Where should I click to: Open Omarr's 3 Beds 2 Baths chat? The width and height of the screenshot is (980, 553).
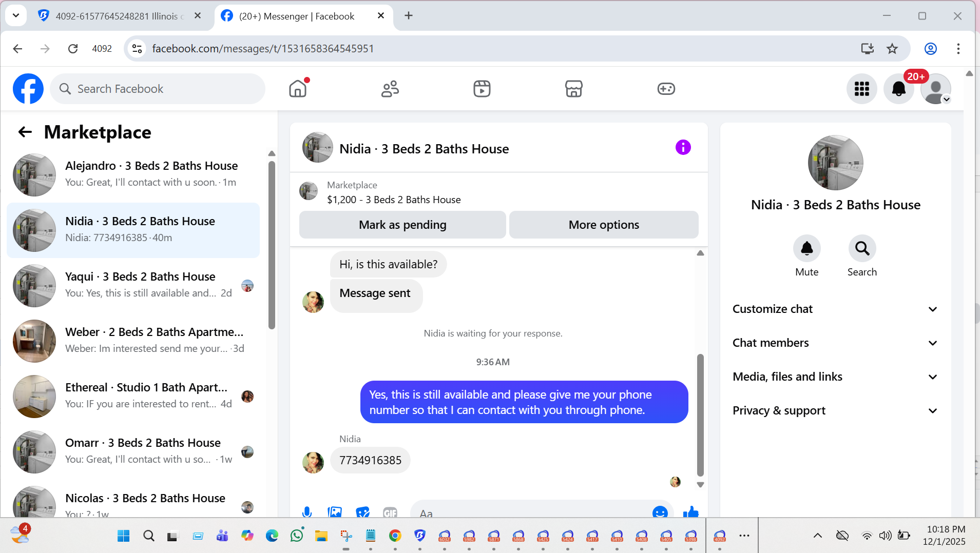coord(133,452)
